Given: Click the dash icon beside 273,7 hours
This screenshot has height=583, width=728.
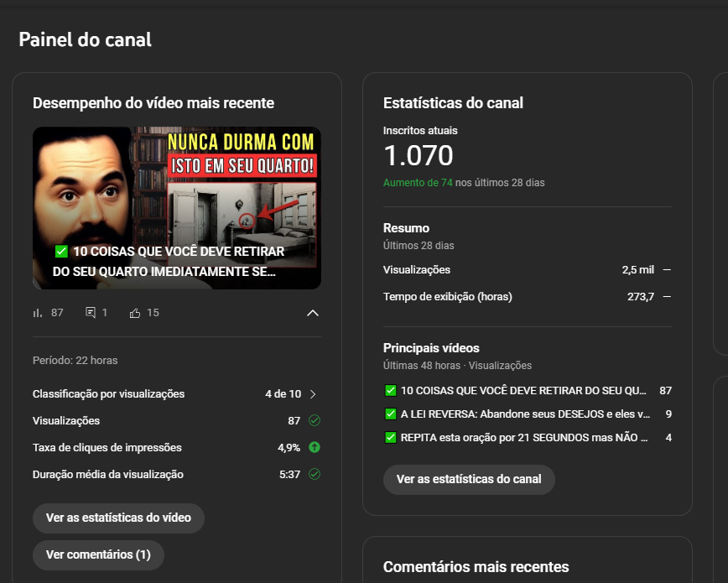Looking at the screenshot, I should tap(667, 296).
